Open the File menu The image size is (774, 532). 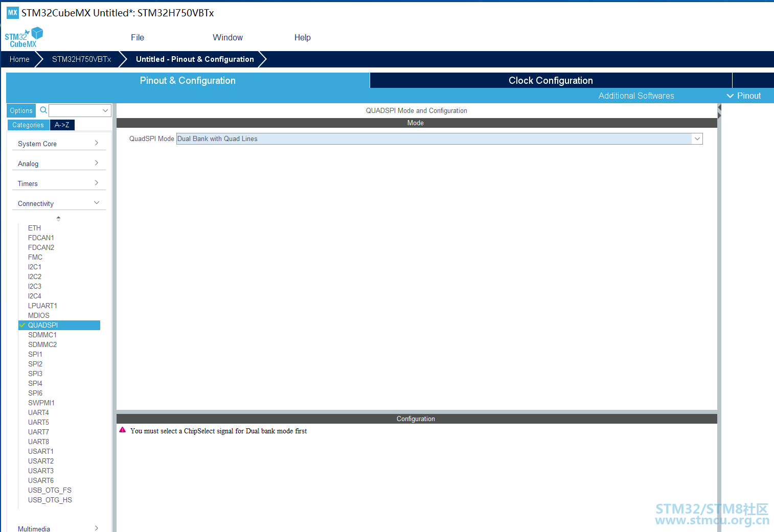138,37
